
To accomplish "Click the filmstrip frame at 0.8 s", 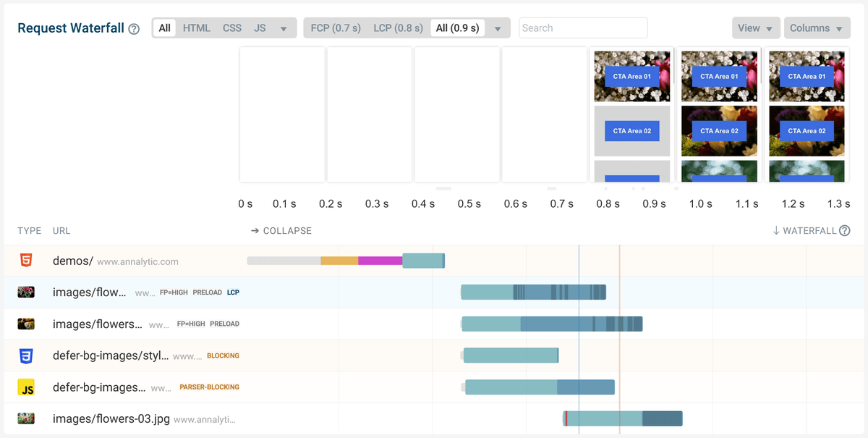I will coord(632,115).
